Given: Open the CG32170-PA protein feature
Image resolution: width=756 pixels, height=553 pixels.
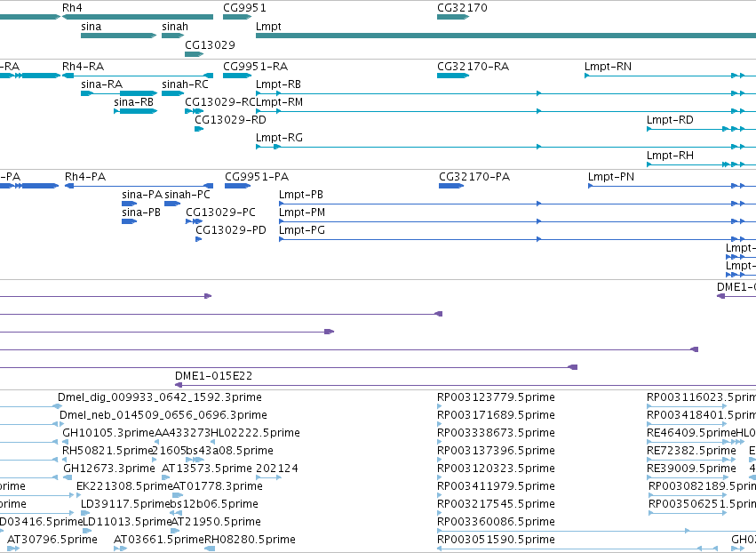Looking at the screenshot, I should pyautogui.click(x=450, y=186).
